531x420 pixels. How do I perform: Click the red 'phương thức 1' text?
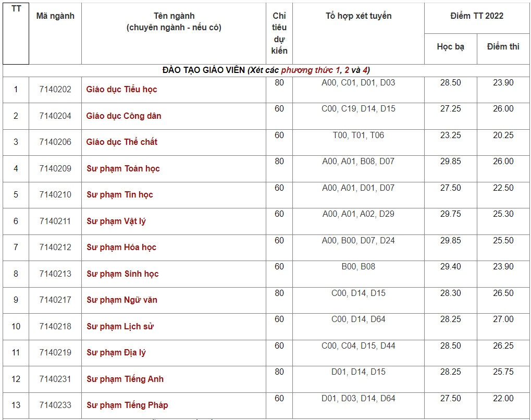pos(311,70)
